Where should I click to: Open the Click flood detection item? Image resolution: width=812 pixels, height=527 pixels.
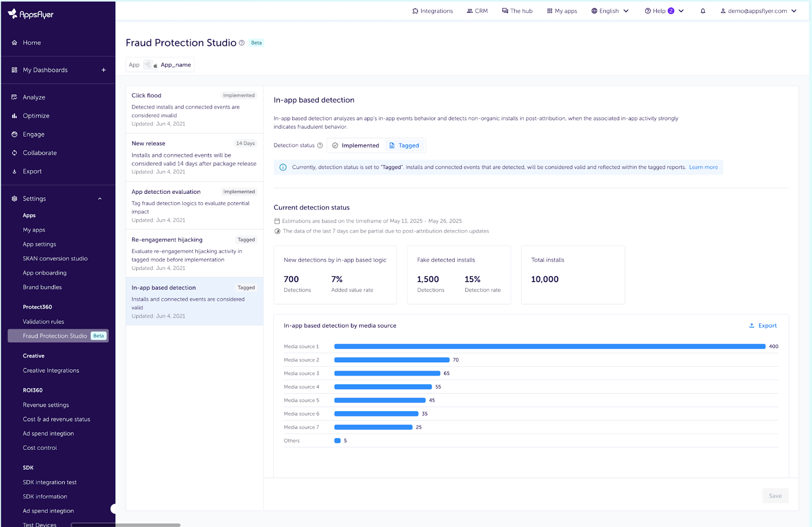click(x=194, y=110)
